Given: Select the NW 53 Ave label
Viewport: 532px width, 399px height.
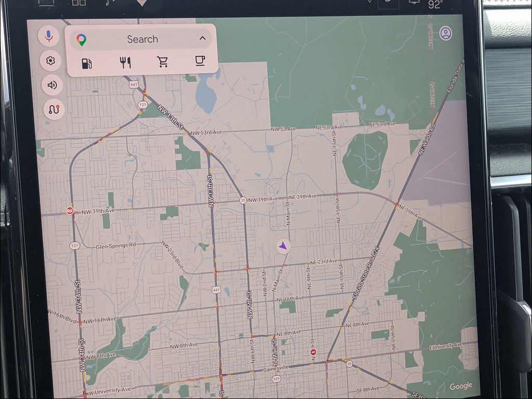Looking at the screenshot, I should [x=283, y=129].
